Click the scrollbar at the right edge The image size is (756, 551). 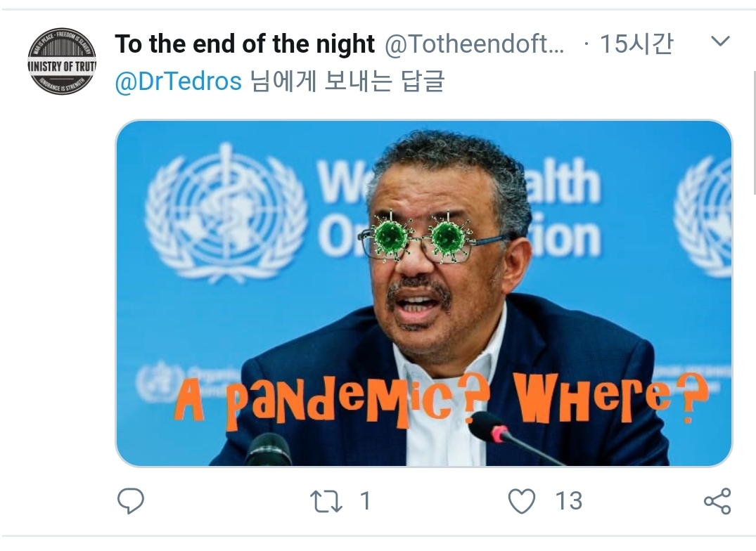[x=754, y=132]
